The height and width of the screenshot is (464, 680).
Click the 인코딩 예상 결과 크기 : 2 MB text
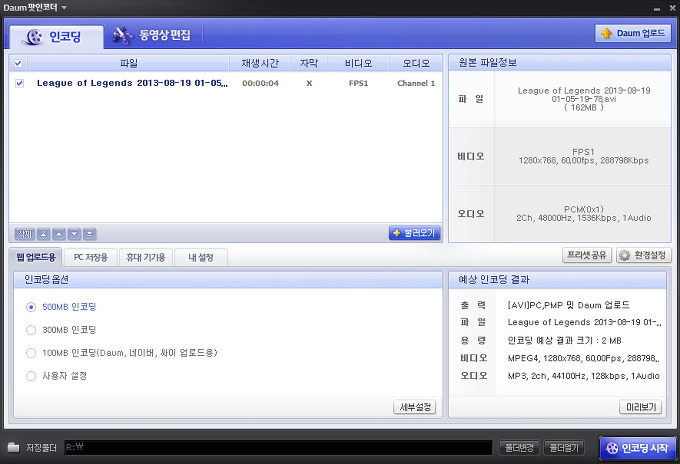[565, 340]
